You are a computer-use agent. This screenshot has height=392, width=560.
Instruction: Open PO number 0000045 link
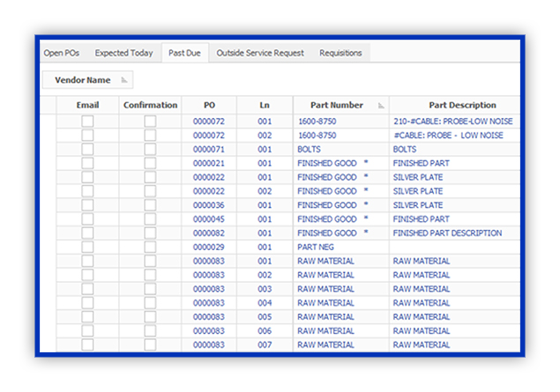click(209, 219)
